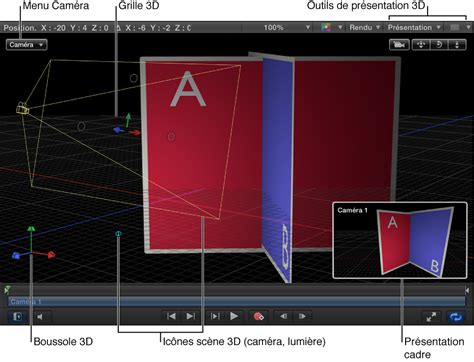Select the Orbit tool in 3D view tools
The image size is (474, 362).
tap(439, 45)
